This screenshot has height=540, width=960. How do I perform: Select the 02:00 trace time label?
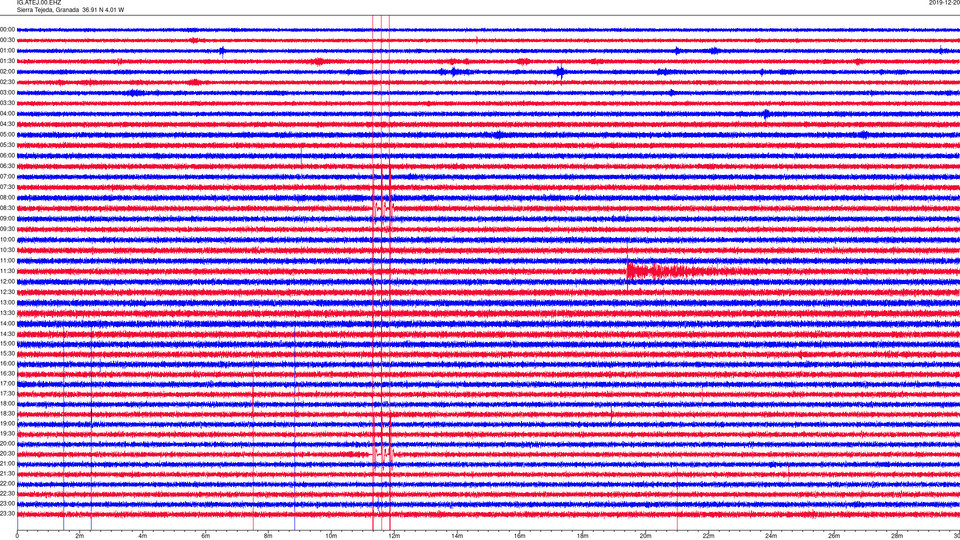pos(8,72)
